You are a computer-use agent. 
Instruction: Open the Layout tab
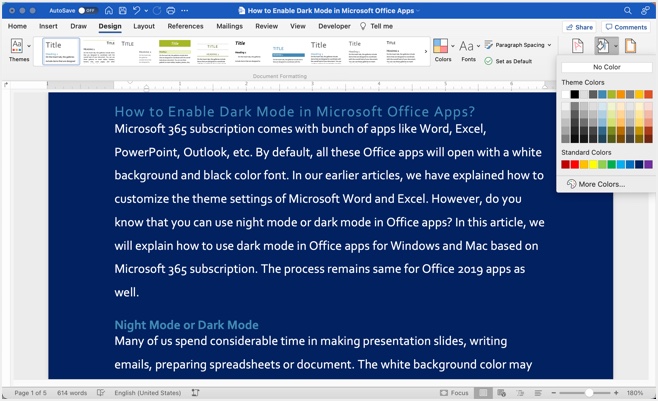click(x=144, y=27)
